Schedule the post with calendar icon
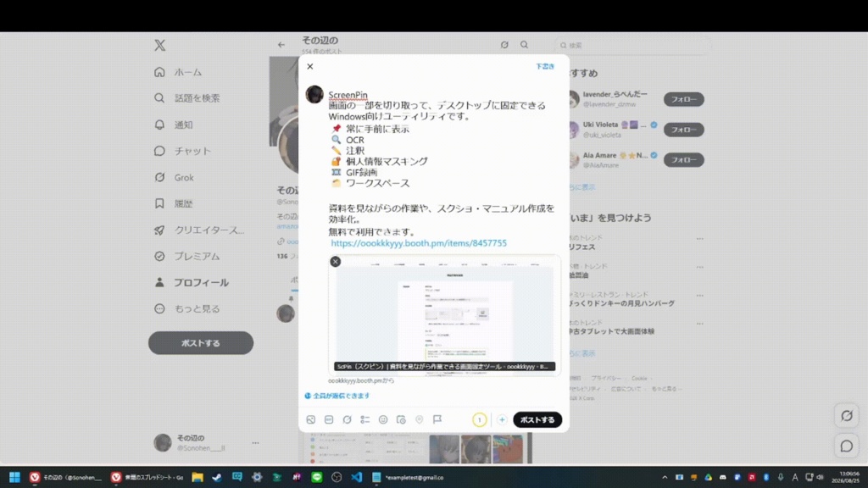This screenshot has height=488, width=868. [401, 420]
